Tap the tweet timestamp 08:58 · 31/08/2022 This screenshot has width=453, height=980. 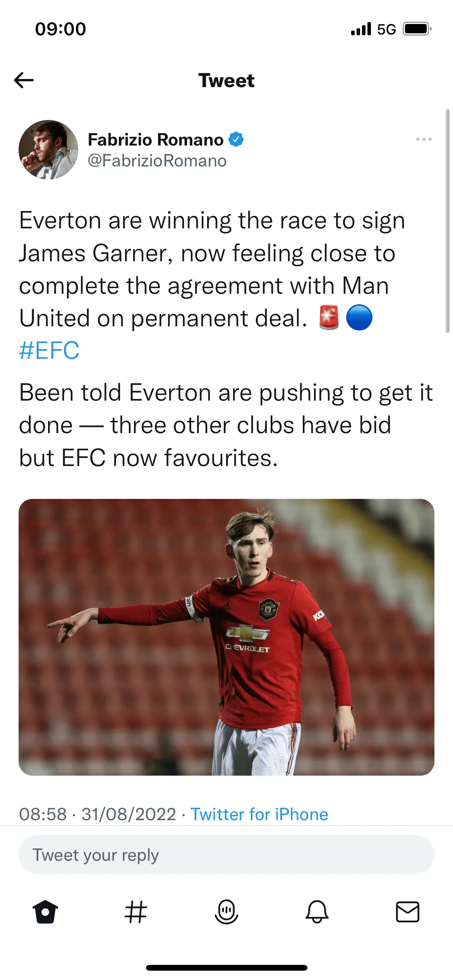(x=98, y=814)
